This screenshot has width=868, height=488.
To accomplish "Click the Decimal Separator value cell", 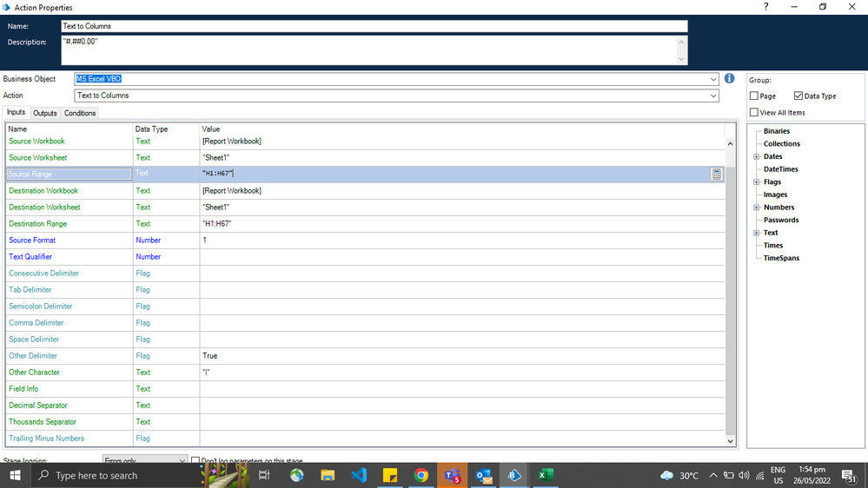I will point(461,406).
